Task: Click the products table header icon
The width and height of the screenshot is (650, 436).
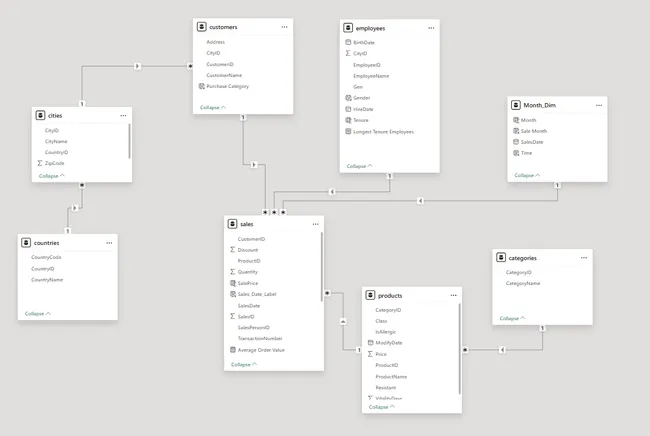Action: click(370, 296)
